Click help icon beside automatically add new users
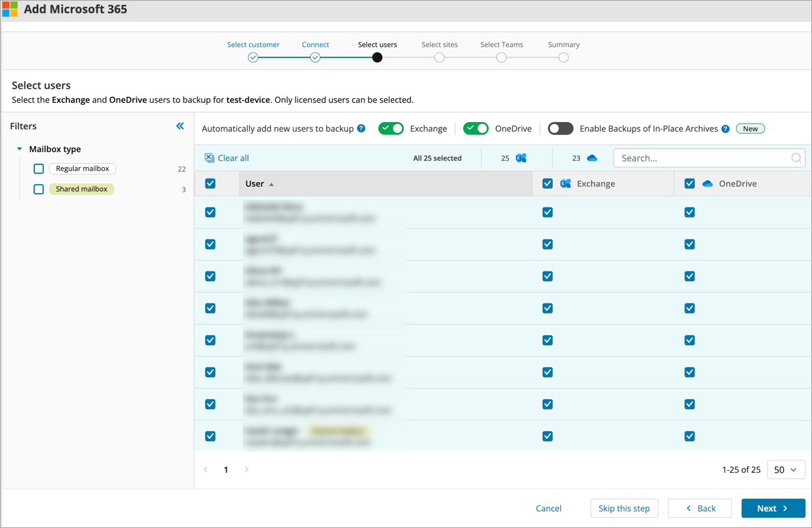Image resolution: width=812 pixels, height=528 pixels. [361, 128]
